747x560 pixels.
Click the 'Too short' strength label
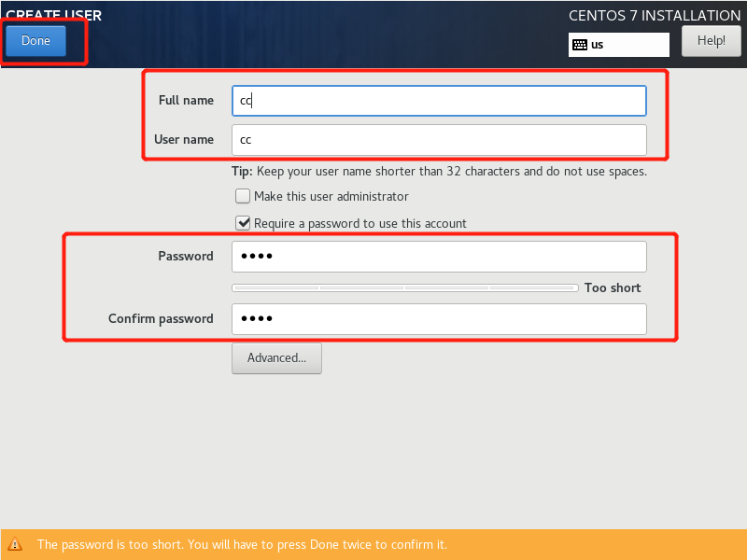click(x=613, y=287)
